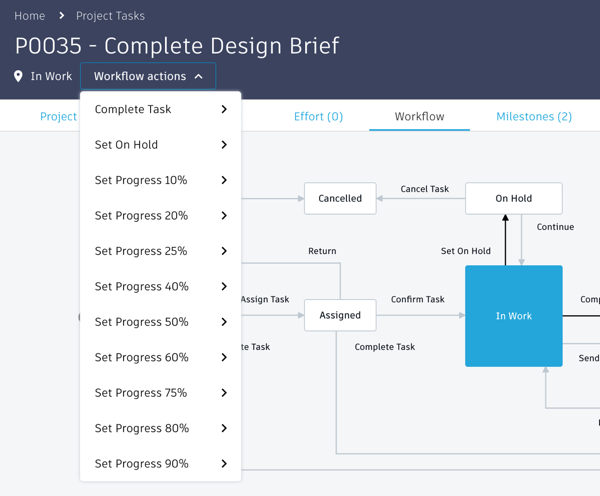Click the breadcrumb chevron after Home
Screen dimensions: 600x496
(61, 16)
